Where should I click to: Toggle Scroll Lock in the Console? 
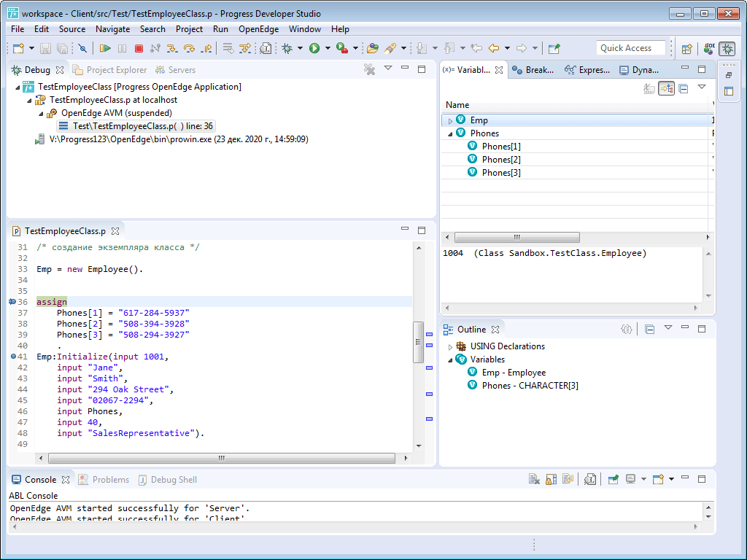tap(551, 479)
